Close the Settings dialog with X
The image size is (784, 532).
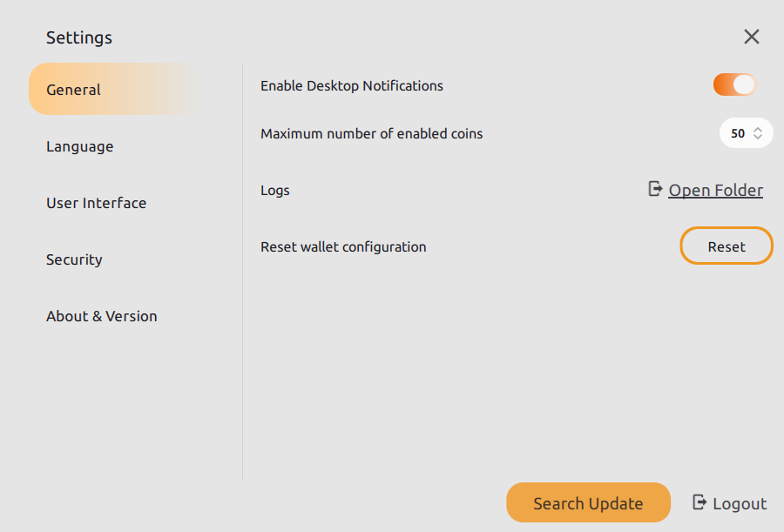752,37
